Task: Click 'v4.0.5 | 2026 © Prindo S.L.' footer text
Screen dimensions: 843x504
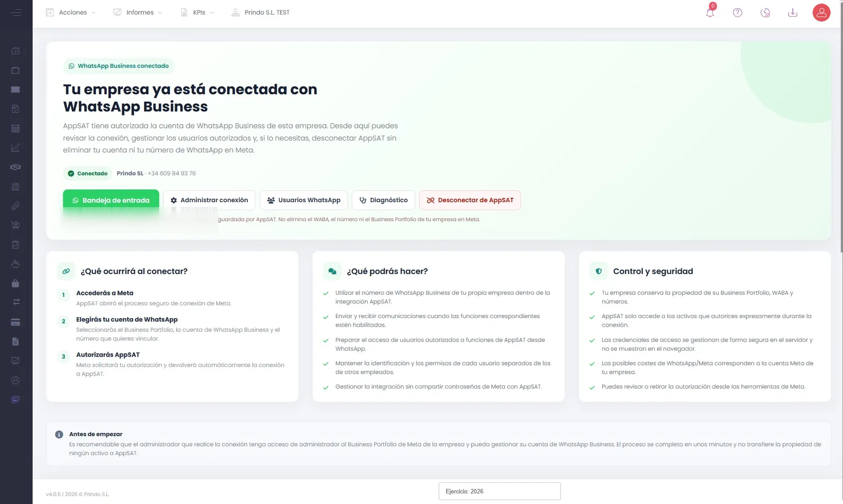Action: 77,495
